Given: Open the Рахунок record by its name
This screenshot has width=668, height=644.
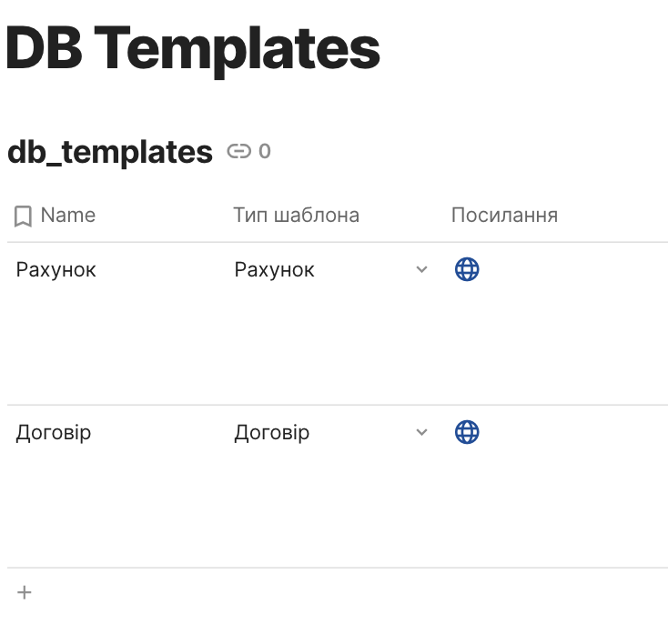Looking at the screenshot, I should pyautogui.click(x=56, y=269).
